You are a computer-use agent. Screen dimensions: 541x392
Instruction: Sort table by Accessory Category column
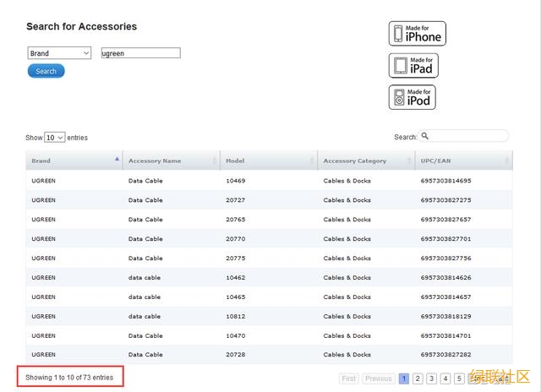click(366, 161)
